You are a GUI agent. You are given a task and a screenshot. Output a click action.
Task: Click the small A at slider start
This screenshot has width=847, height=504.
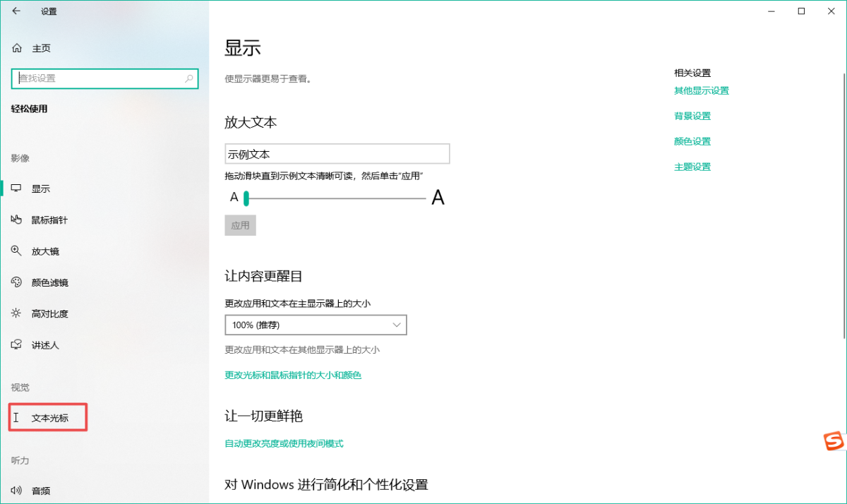234,198
